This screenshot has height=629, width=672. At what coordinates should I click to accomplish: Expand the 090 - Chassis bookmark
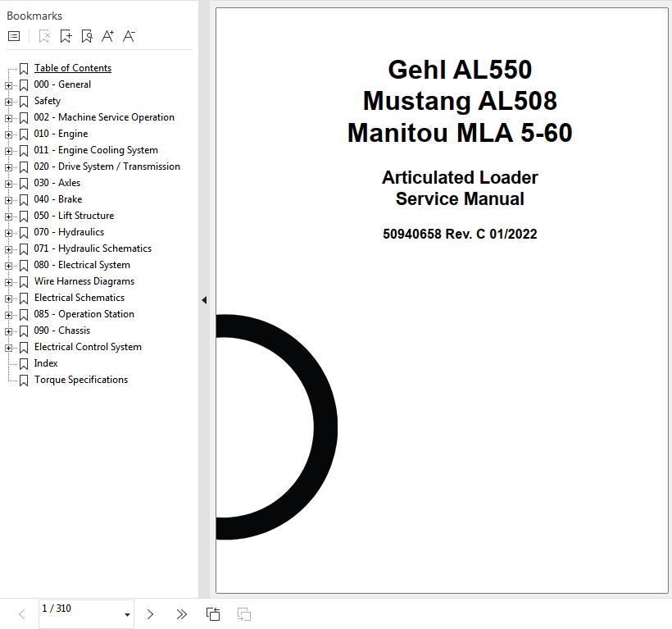click(8, 331)
